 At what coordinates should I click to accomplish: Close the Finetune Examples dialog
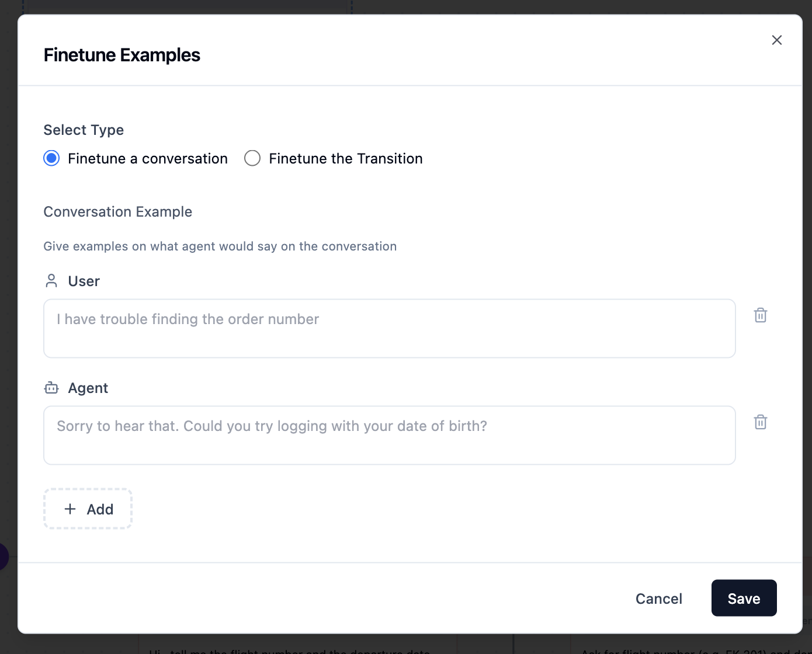click(x=776, y=40)
